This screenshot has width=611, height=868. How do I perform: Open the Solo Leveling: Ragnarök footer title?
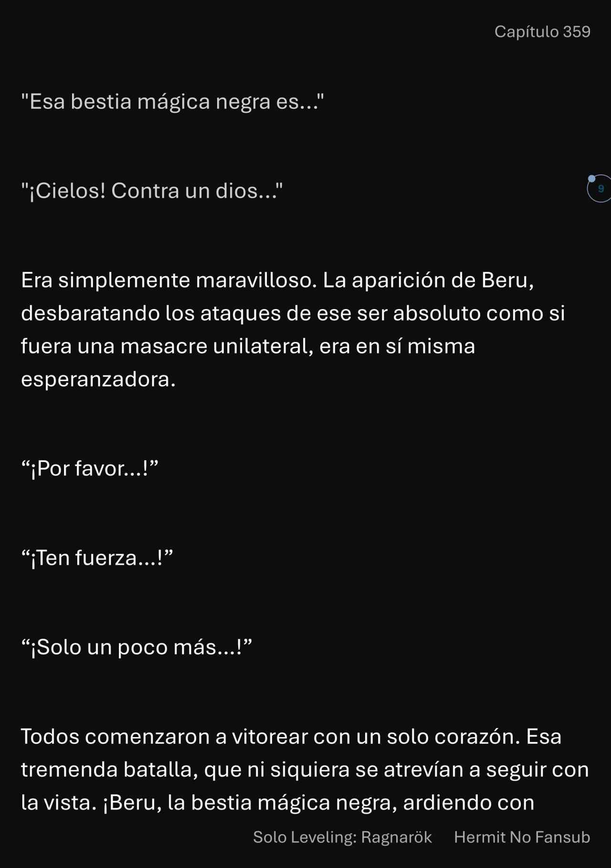click(342, 837)
